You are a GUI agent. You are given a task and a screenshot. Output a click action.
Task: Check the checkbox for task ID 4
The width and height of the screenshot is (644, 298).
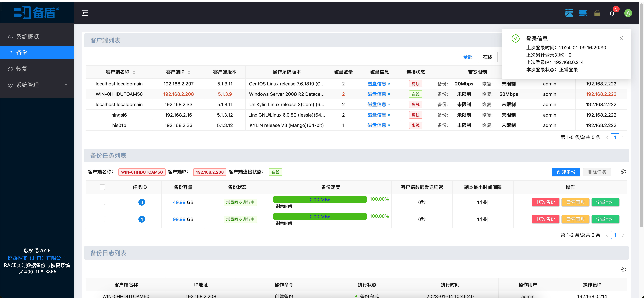[x=102, y=219]
